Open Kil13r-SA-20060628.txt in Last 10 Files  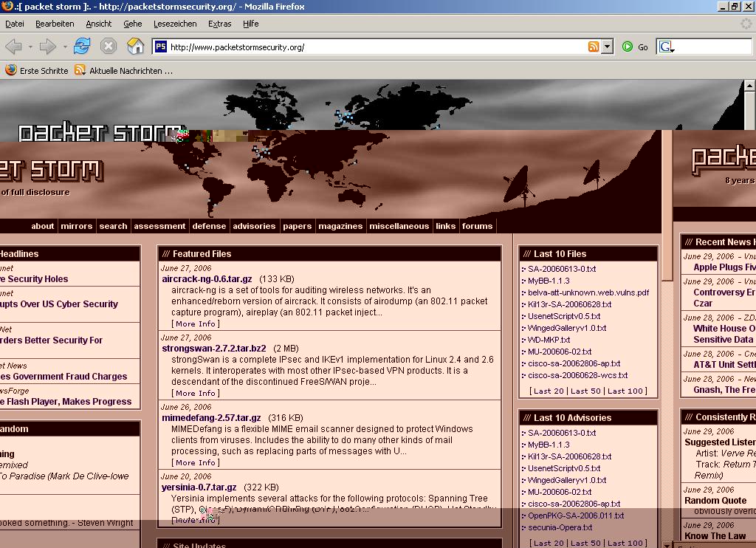pyautogui.click(x=569, y=304)
